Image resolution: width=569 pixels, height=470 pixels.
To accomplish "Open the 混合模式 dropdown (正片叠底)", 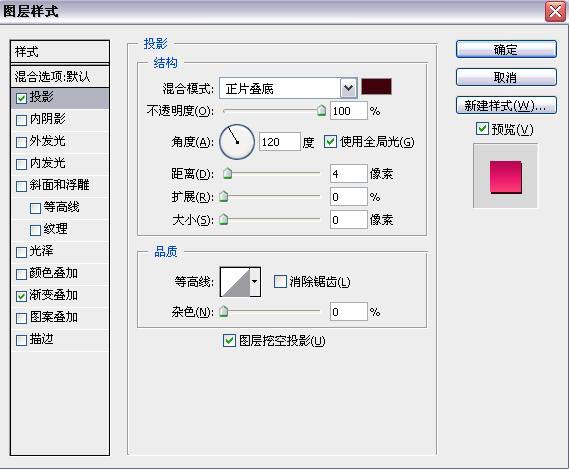I will click(x=288, y=88).
